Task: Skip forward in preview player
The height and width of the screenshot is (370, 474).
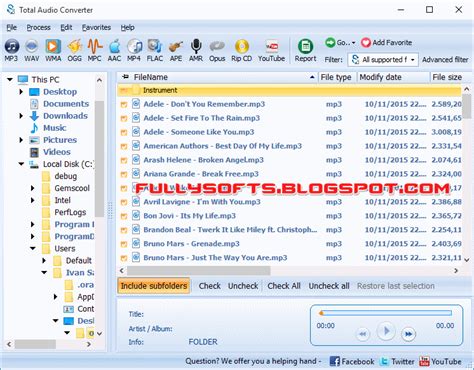Action: (x=408, y=334)
